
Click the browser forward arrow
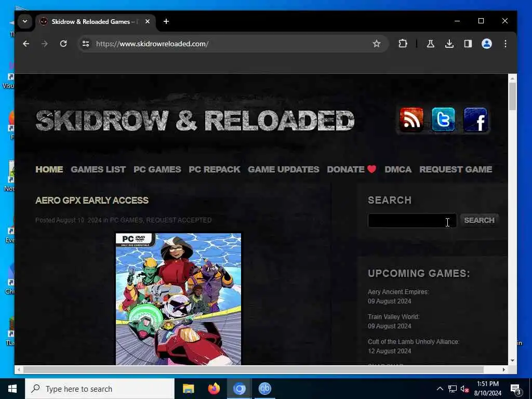pos(45,44)
